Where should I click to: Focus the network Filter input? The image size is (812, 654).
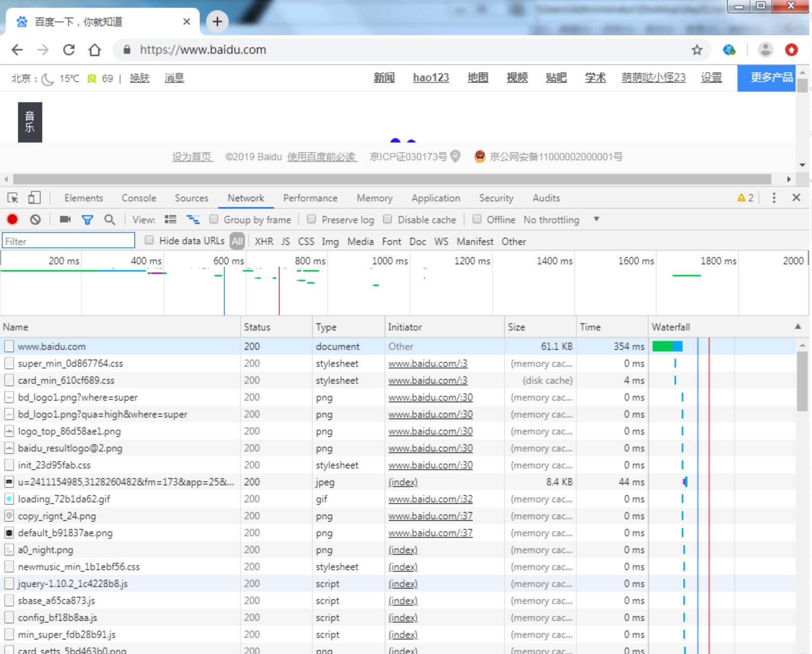[68, 241]
